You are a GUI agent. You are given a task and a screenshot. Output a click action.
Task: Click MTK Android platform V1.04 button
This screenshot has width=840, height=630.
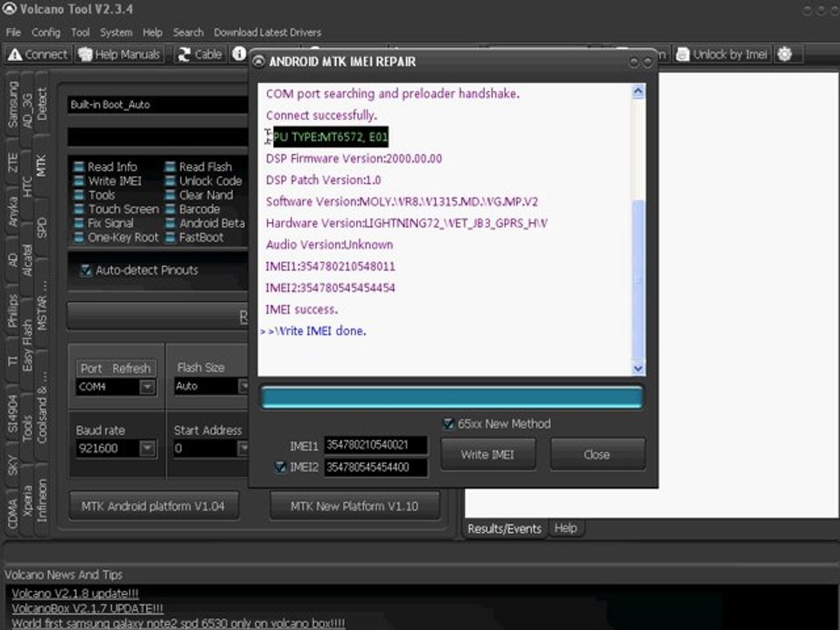(x=153, y=507)
